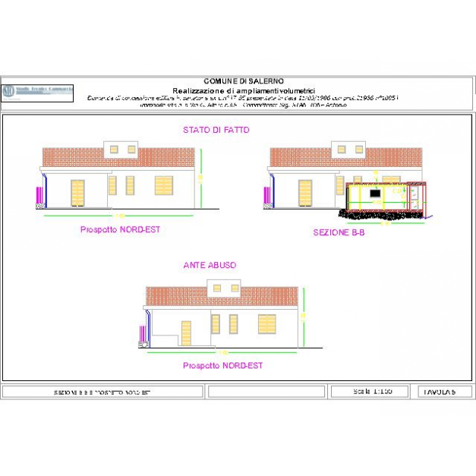Select the italic Domanda di concessione subtitle line
The image size is (476, 476).
(243, 98)
